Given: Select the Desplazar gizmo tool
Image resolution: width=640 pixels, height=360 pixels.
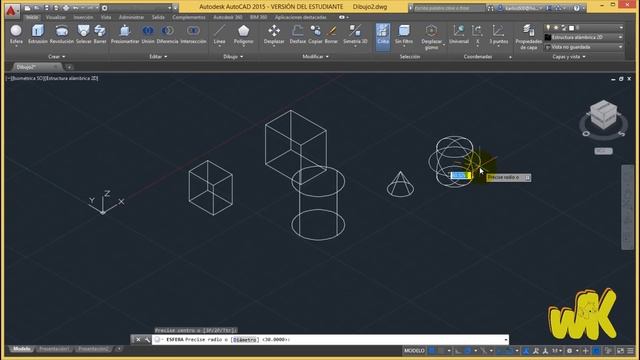Looking at the screenshot, I should tap(431, 37).
